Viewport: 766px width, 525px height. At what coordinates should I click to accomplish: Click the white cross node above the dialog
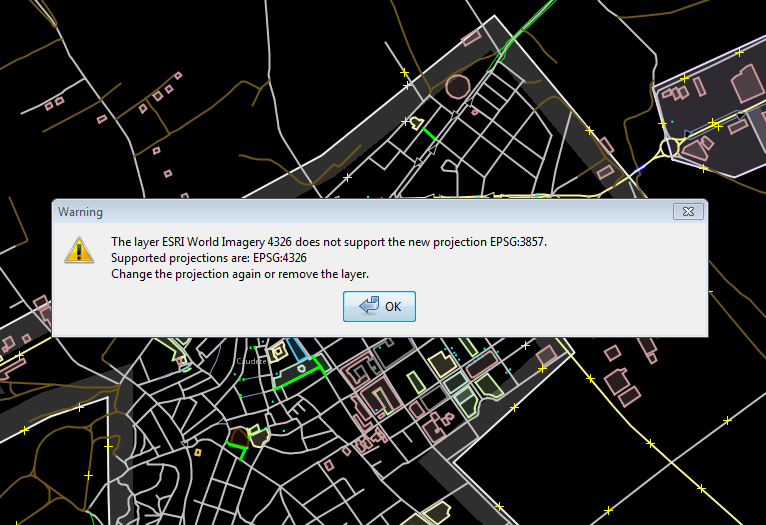(348, 177)
